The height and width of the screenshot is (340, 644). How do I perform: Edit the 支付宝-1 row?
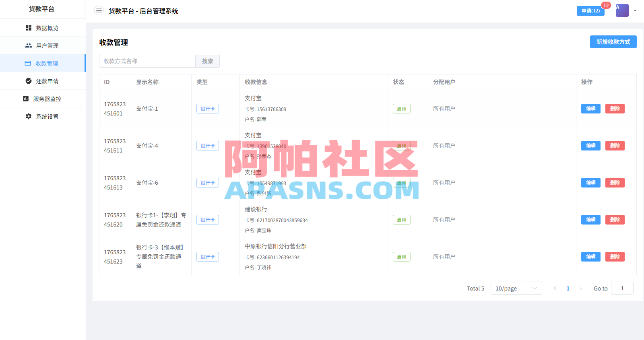tap(591, 109)
